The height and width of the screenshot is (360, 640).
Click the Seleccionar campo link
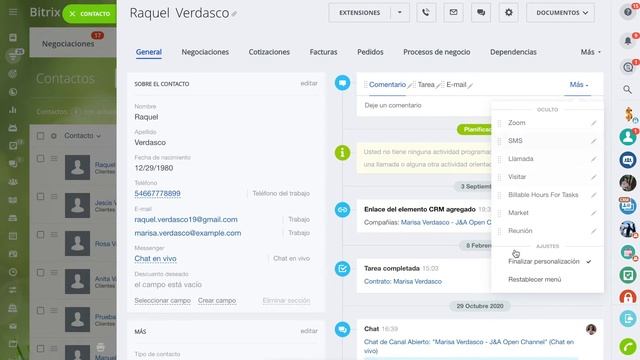click(162, 301)
